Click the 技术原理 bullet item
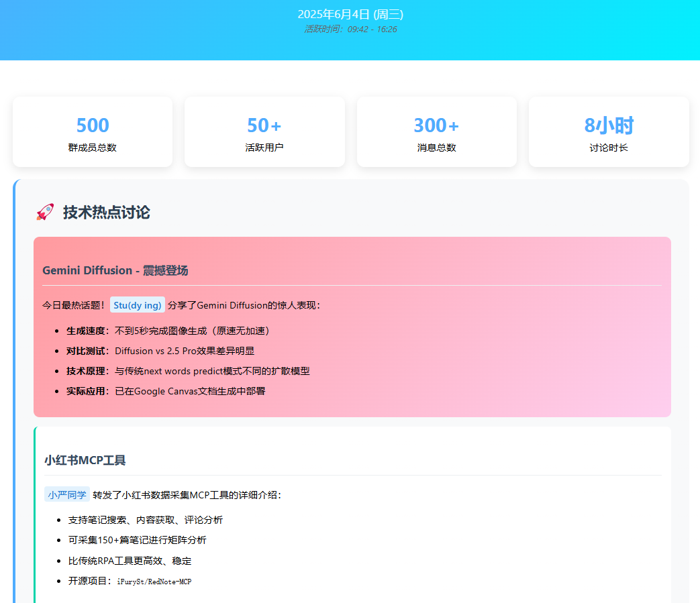This screenshot has width=700, height=603. coord(188,371)
